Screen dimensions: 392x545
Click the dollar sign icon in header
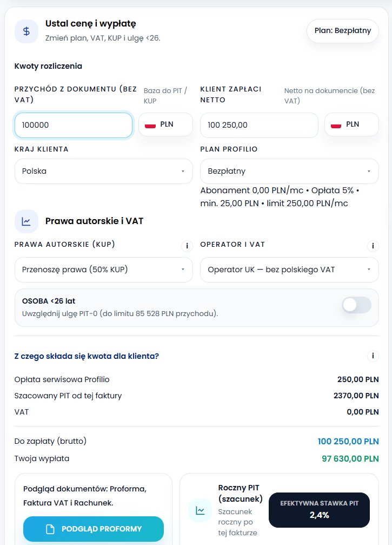26,31
